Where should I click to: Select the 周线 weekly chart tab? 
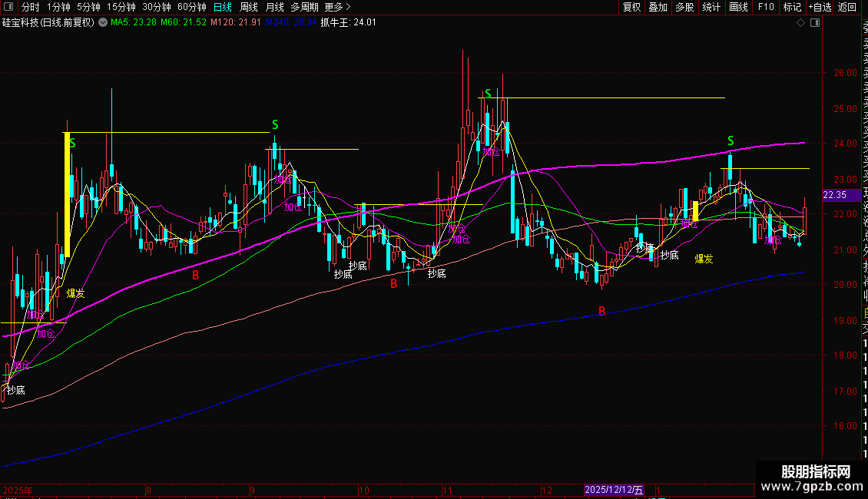pos(249,7)
